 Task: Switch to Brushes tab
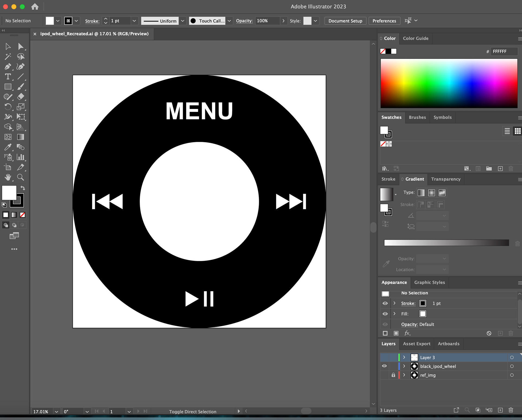tap(417, 117)
